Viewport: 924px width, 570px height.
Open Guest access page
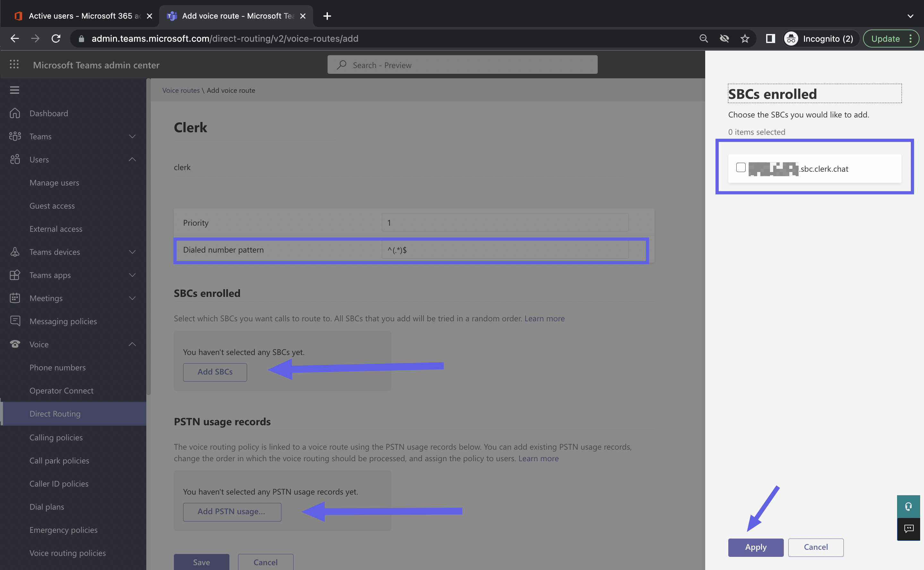(52, 205)
